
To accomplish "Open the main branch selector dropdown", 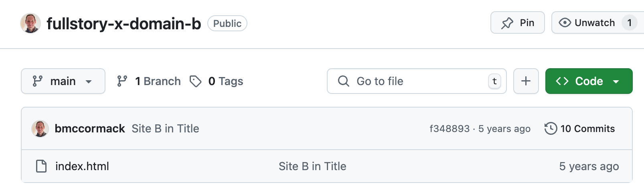I will click(x=63, y=81).
